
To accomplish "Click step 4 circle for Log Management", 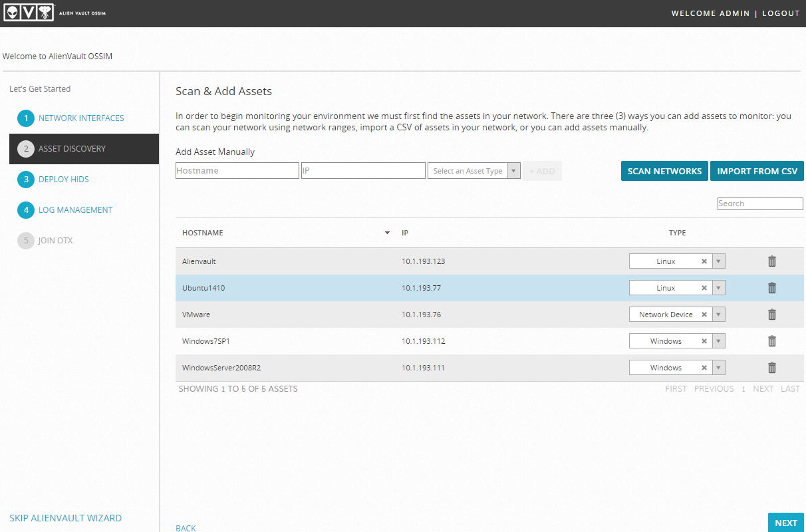I will point(26,210).
